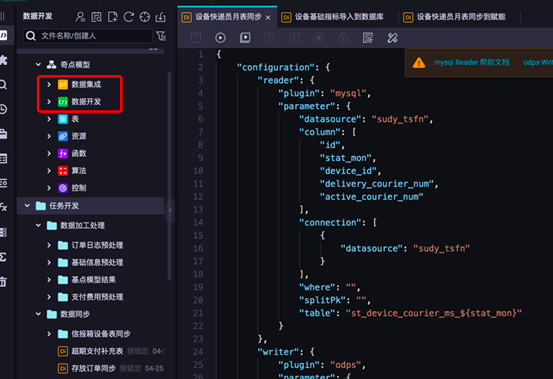The width and height of the screenshot is (553, 379).
Task: Click the new file icon in panel header
Action: pos(113,17)
